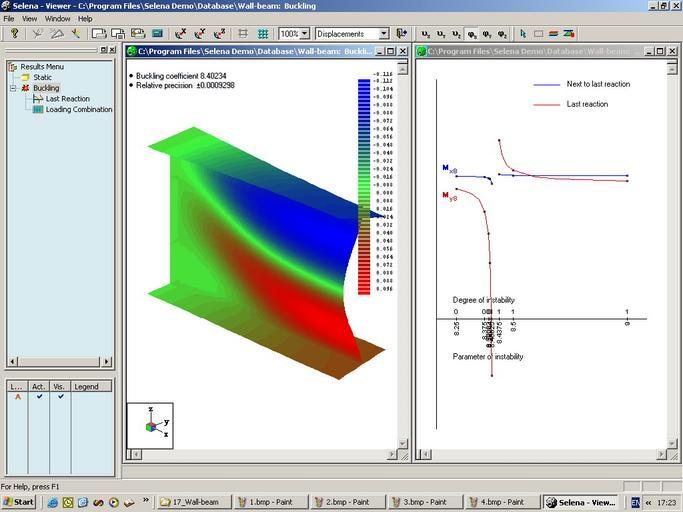
Task: Click the Windows Start button
Action: [x=18, y=502]
